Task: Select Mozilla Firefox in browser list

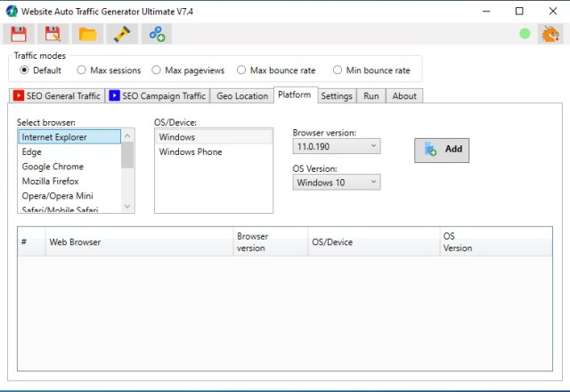Action: click(x=69, y=181)
